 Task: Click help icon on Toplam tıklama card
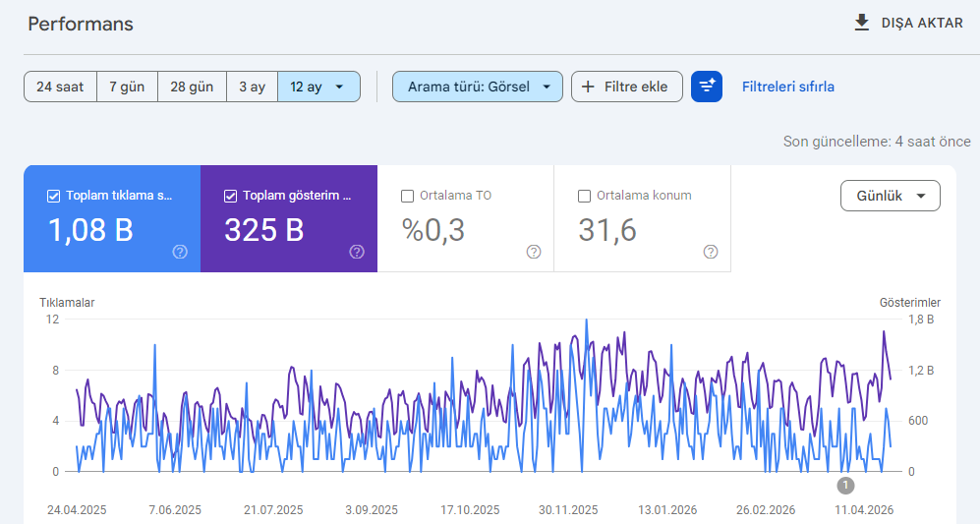[180, 252]
